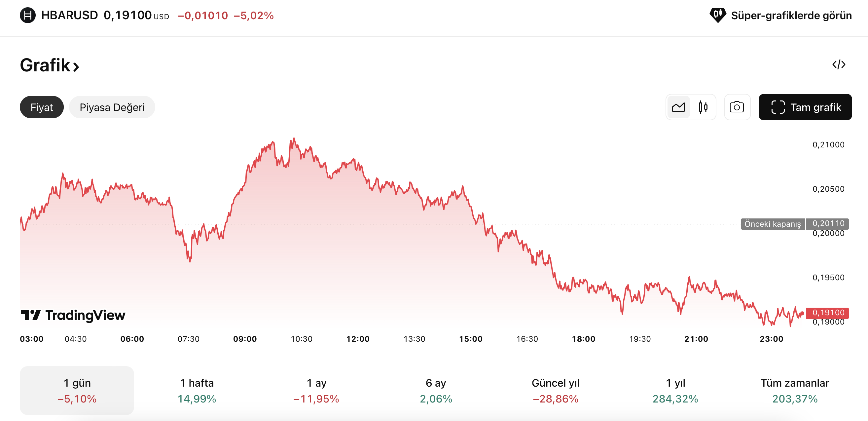The image size is (868, 421).
Task: Show Tüm zamanlar price range
Action: click(x=795, y=390)
